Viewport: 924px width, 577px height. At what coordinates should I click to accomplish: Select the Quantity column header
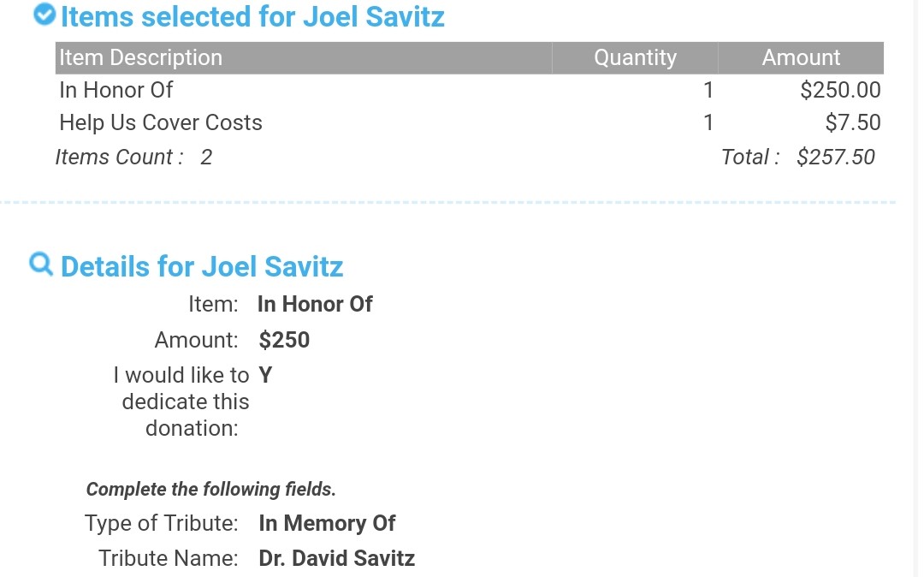635,57
